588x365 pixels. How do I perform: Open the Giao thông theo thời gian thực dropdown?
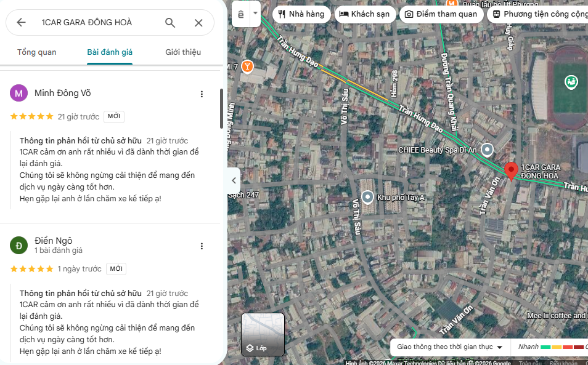449,347
